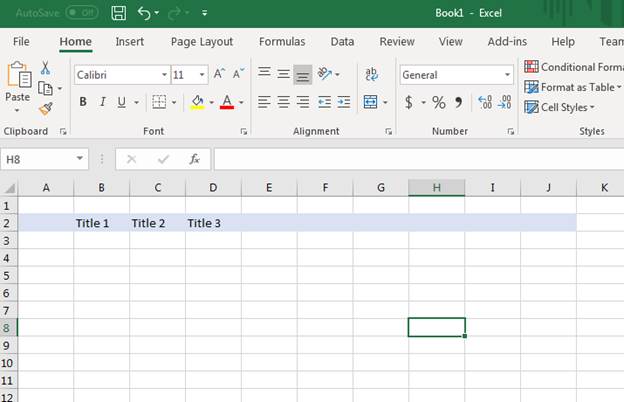The height and width of the screenshot is (402, 624).
Task: Click the Cut scissors icon
Action: tap(45, 68)
